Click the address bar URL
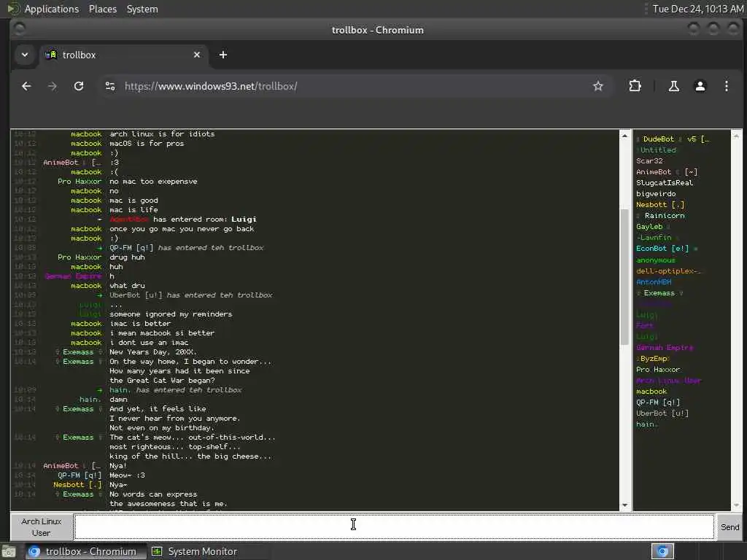Viewport: 747px width, 560px height. tap(211, 86)
